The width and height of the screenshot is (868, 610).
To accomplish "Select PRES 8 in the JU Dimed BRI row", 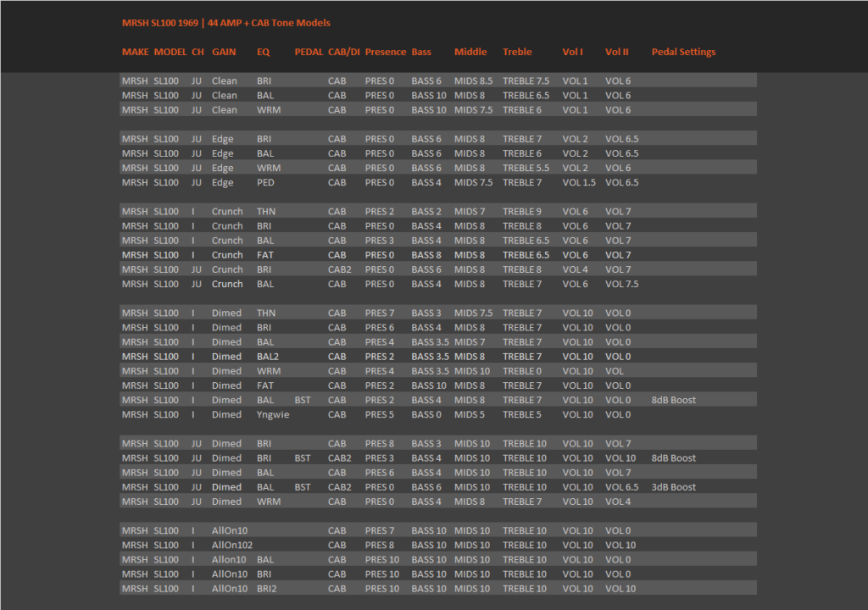I will pyautogui.click(x=379, y=444).
